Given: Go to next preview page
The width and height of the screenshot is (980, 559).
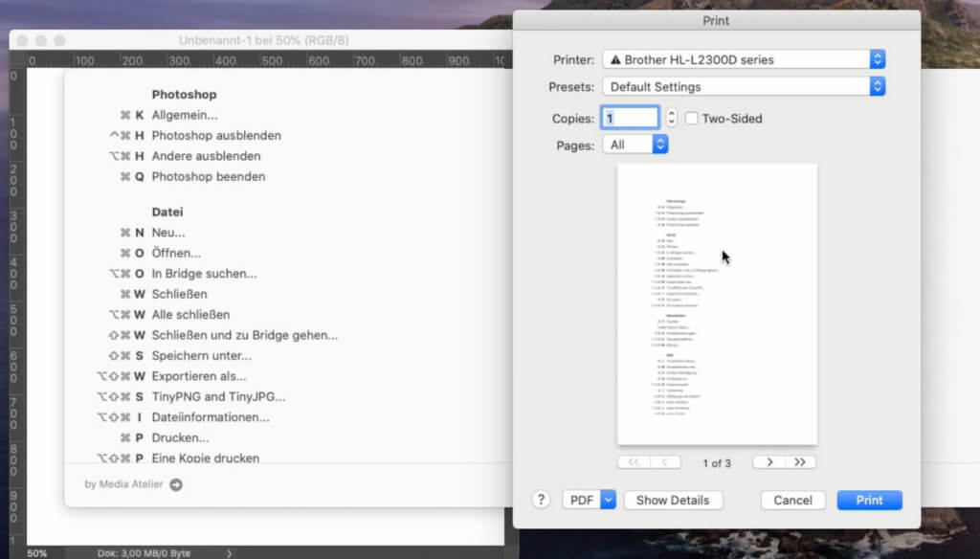Looking at the screenshot, I should [x=769, y=462].
